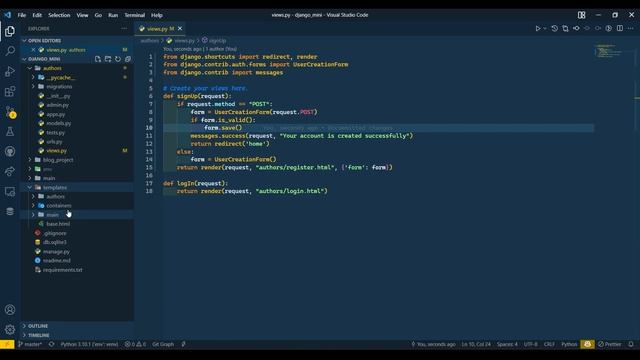Refresh the Explorer file tree
The width and height of the screenshot is (640, 360).
tap(118, 59)
